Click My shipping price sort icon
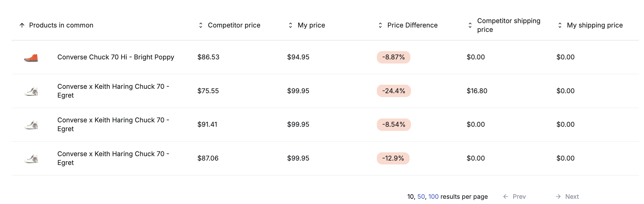The image size is (644, 204). click(x=560, y=25)
